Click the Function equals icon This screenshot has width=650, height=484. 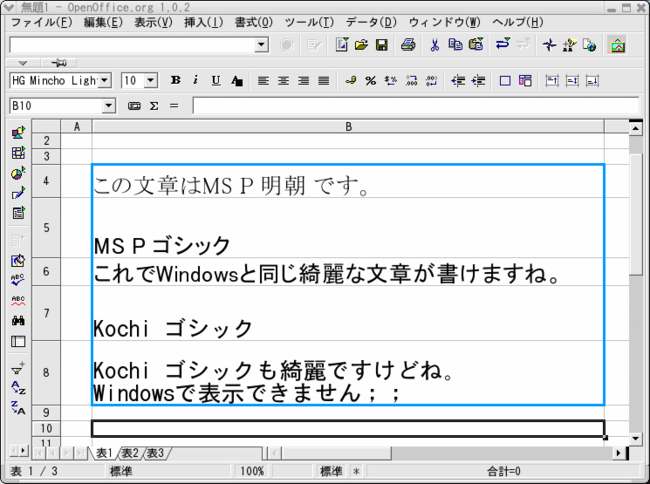tap(174, 106)
